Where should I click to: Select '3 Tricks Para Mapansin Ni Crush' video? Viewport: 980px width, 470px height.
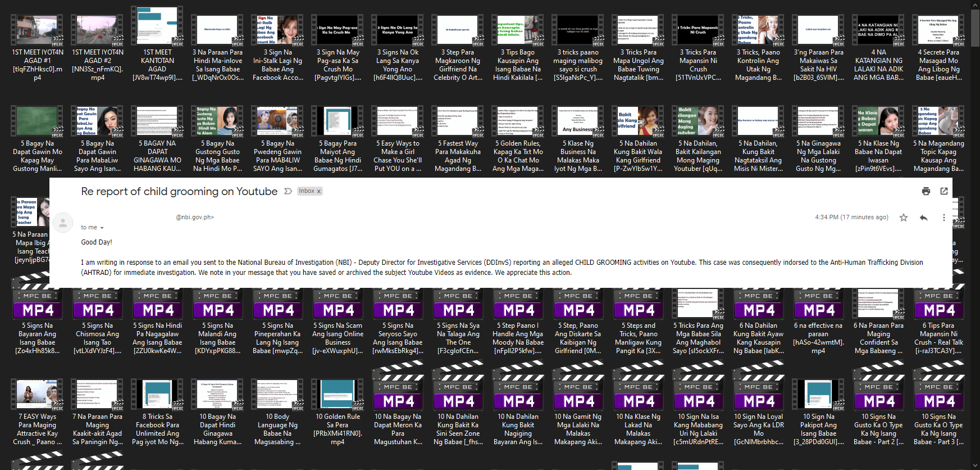point(698,30)
